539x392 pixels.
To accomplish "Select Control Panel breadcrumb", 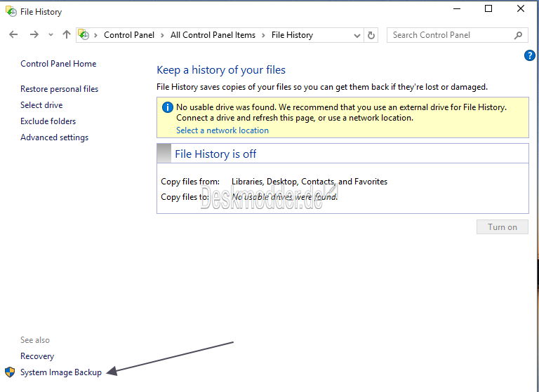I will (129, 35).
